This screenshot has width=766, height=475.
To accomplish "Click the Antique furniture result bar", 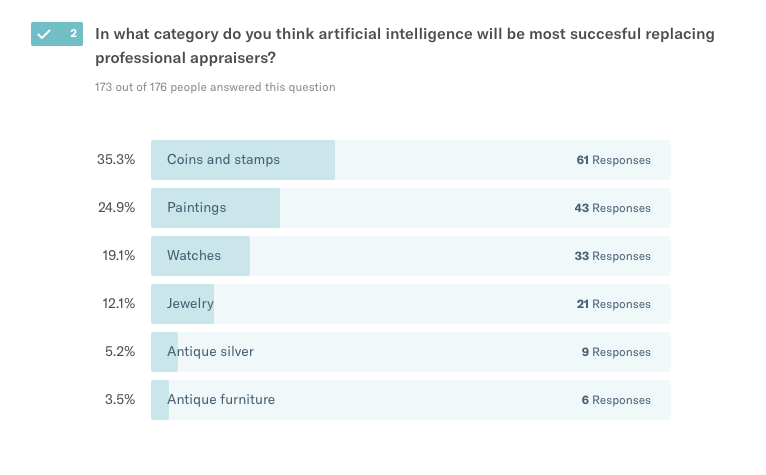I will coord(410,400).
